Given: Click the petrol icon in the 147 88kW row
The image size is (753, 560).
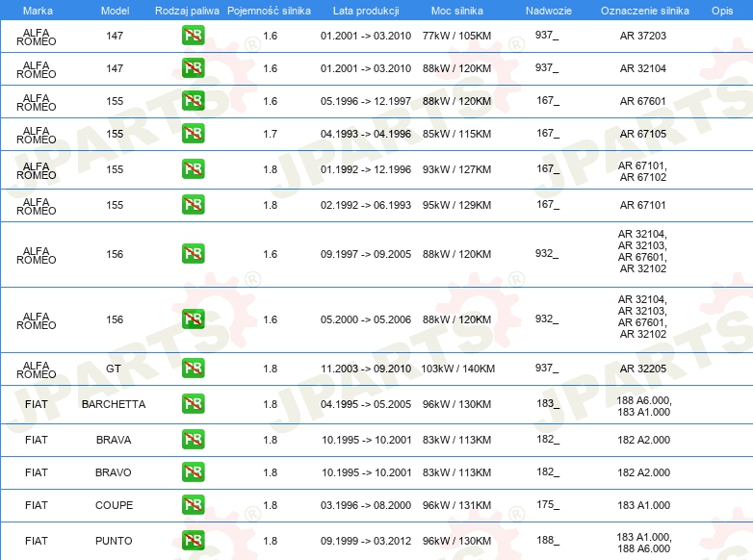Looking at the screenshot, I should point(193,68).
